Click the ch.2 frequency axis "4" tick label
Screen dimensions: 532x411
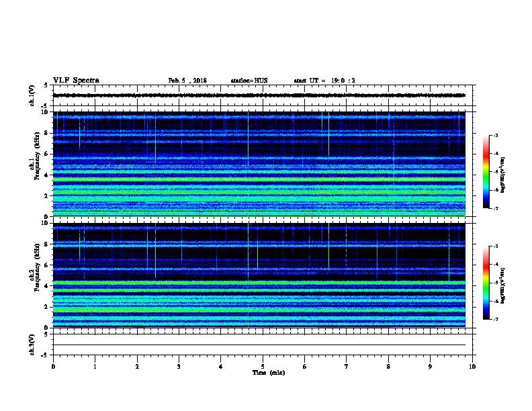coord(46,286)
